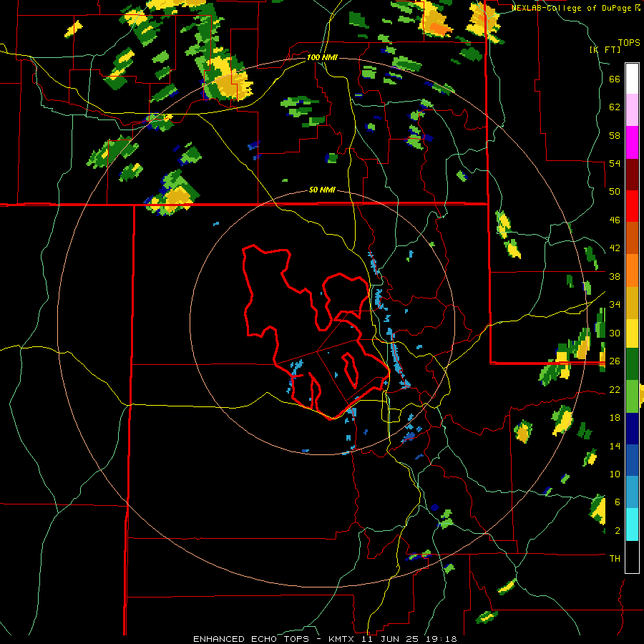Click the 62 value on legend scale
This screenshot has width=644, height=644.
[x=615, y=107]
